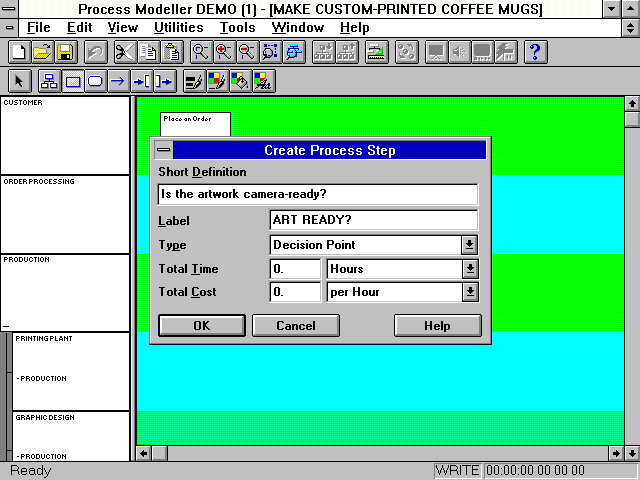640x480 pixels.
Task: Click the Save floppy disk icon
Action: (64, 52)
